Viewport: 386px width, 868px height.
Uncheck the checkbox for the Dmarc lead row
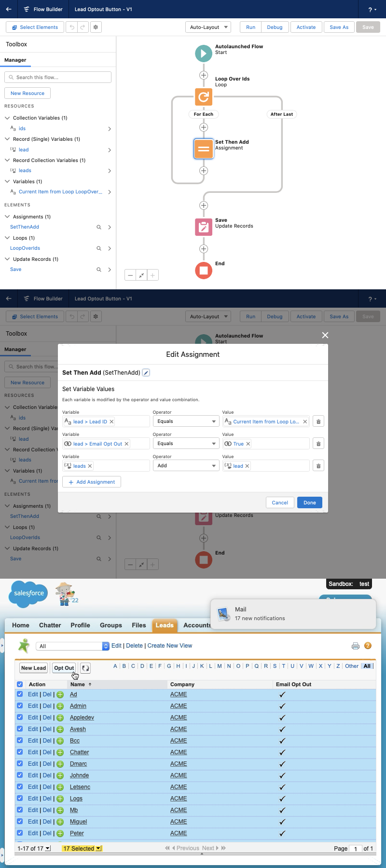point(20,764)
